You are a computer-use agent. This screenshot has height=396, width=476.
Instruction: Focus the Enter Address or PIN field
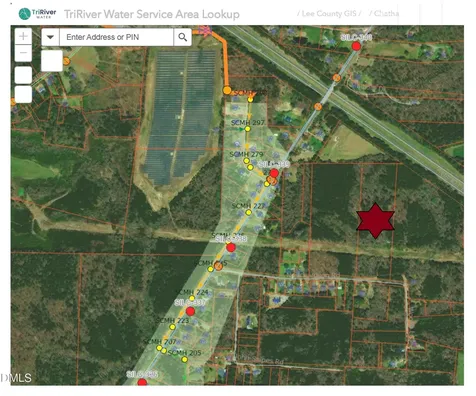click(x=116, y=37)
